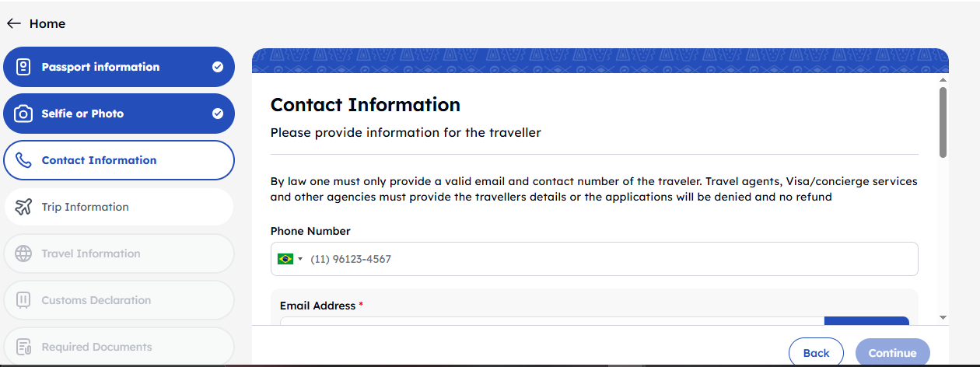Click the globe icon for Travel Information
This screenshot has width=980, height=367.
pos(23,253)
